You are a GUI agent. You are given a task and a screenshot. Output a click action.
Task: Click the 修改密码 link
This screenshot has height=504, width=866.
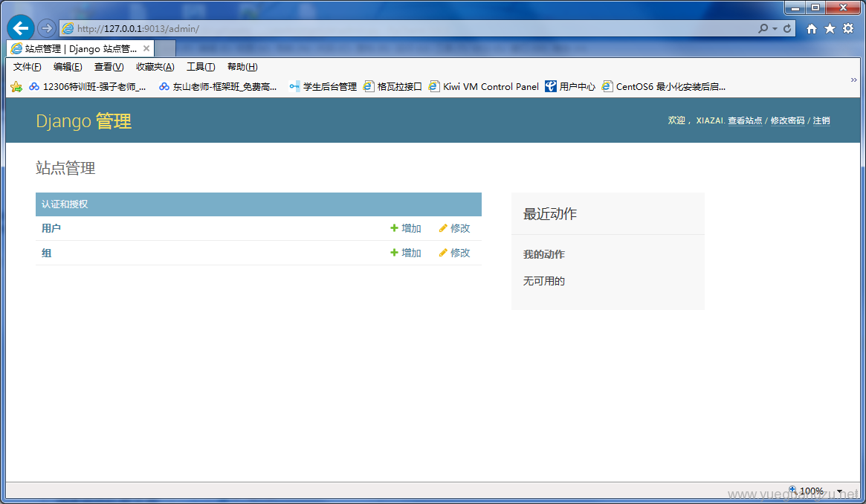coord(787,120)
